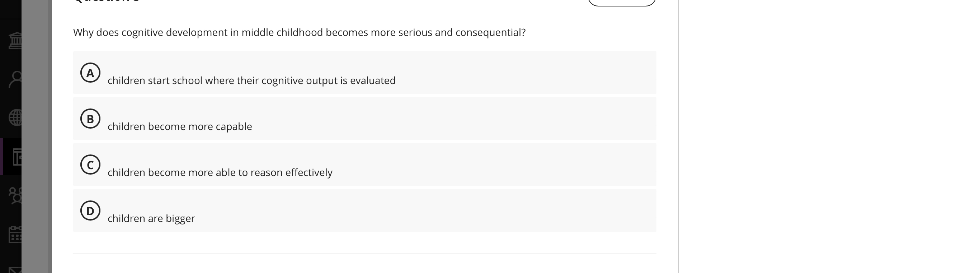This screenshot has width=980, height=273.
Task: Click answer text "children become more able to reason effectively"
Action: [220, 172]
